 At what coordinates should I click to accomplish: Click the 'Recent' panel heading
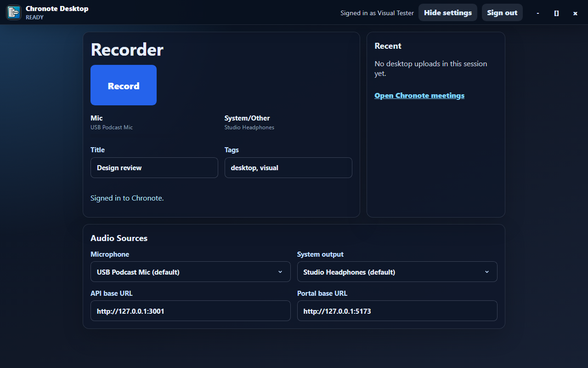coord(388,46)
